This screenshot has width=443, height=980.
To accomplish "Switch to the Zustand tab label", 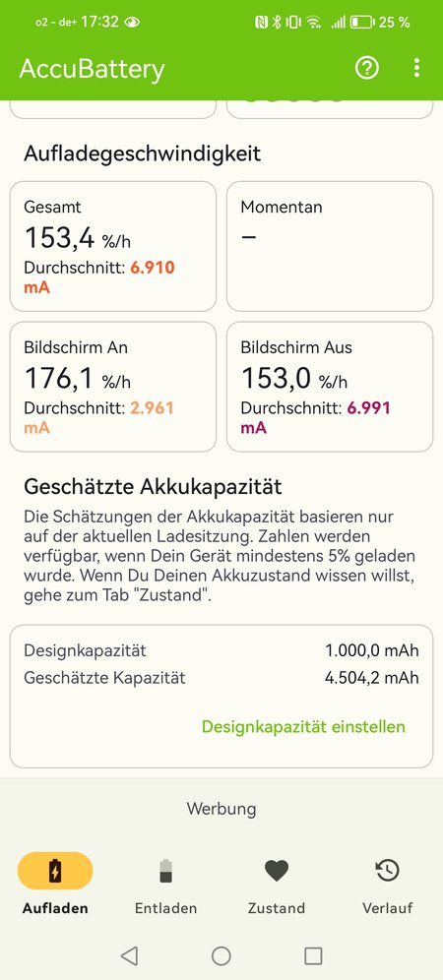I will coord(277,908).
